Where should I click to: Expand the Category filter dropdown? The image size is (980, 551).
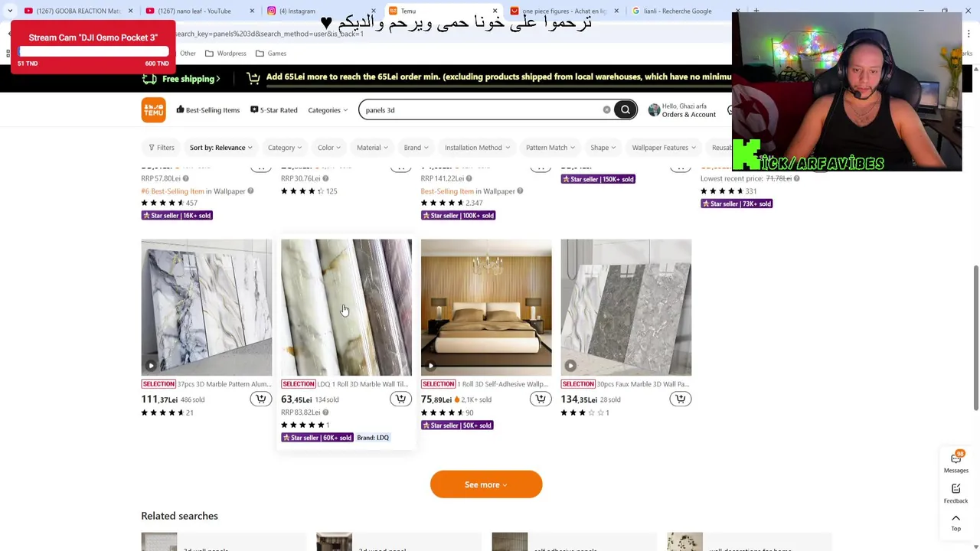pyautogui.click(x=284, y=147)
